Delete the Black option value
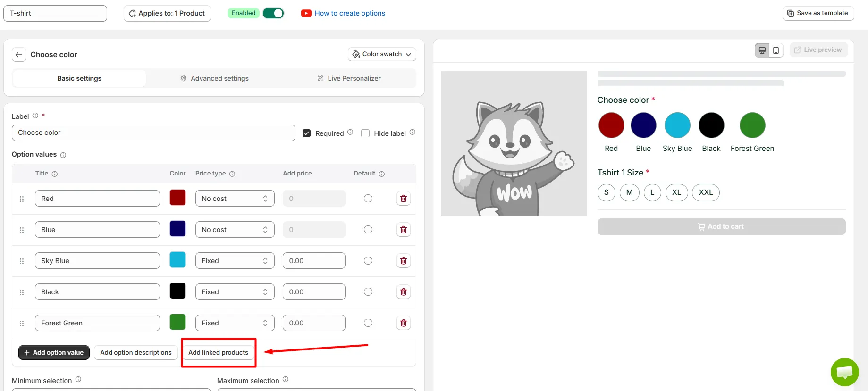This screenshot has width=868, height=391. [x=404, y=292]
